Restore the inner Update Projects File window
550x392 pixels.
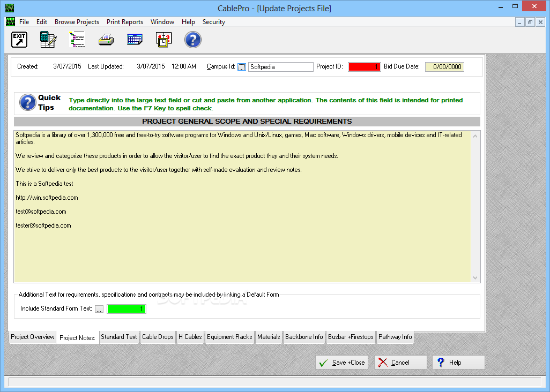[530, 22]
